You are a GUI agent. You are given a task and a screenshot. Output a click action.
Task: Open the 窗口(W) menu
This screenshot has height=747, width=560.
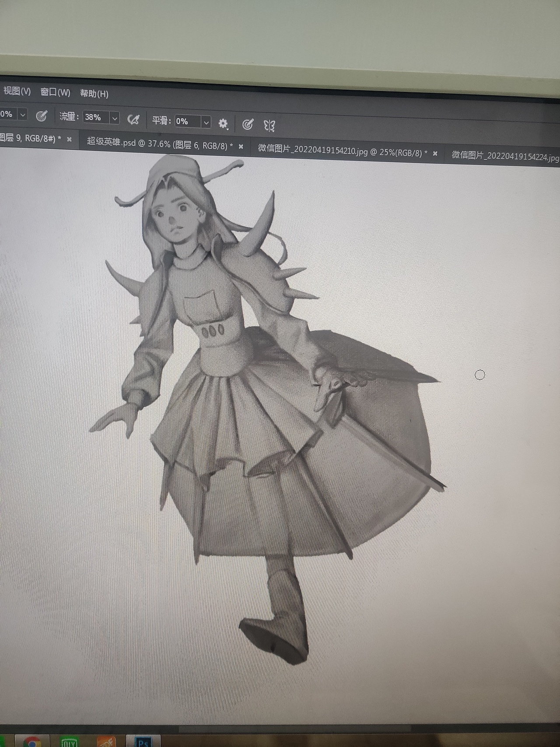55,92
